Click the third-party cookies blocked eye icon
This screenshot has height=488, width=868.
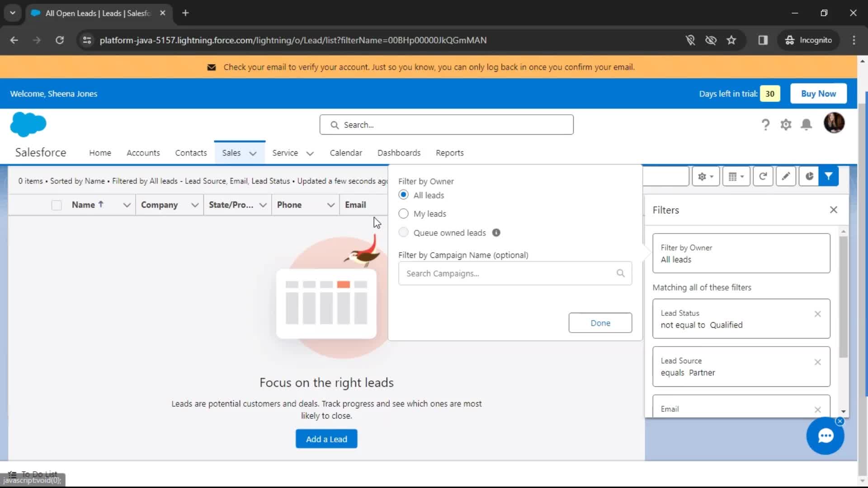click(x=711, y=40)
